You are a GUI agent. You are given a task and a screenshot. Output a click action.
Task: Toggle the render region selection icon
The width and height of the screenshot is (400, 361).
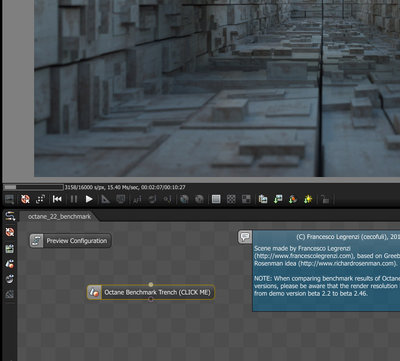point(40,199)
